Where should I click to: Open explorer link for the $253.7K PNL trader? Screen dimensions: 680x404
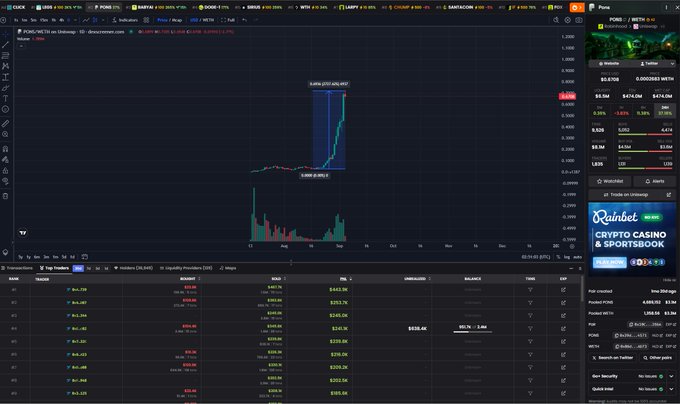point(563,303)
